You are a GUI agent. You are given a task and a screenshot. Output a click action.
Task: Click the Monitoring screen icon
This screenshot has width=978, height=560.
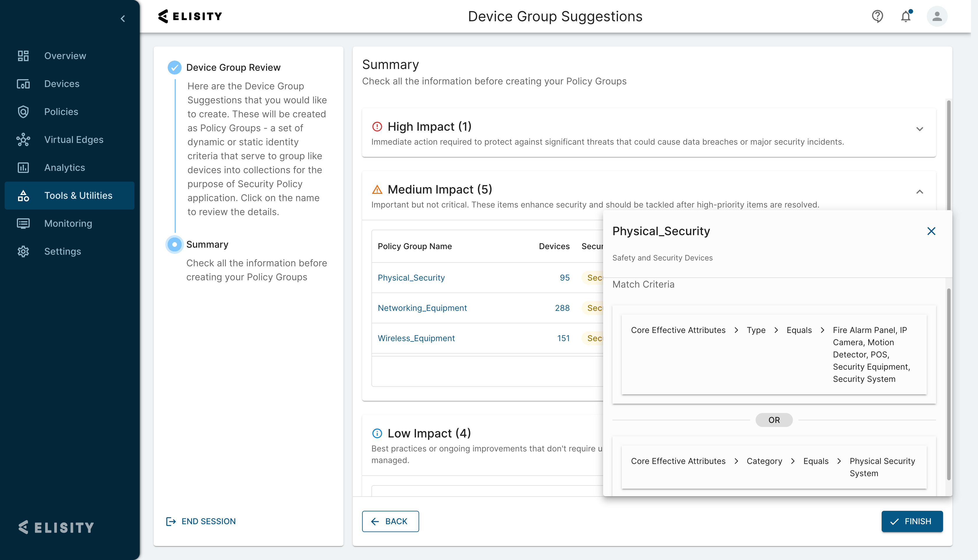point(23,224)
